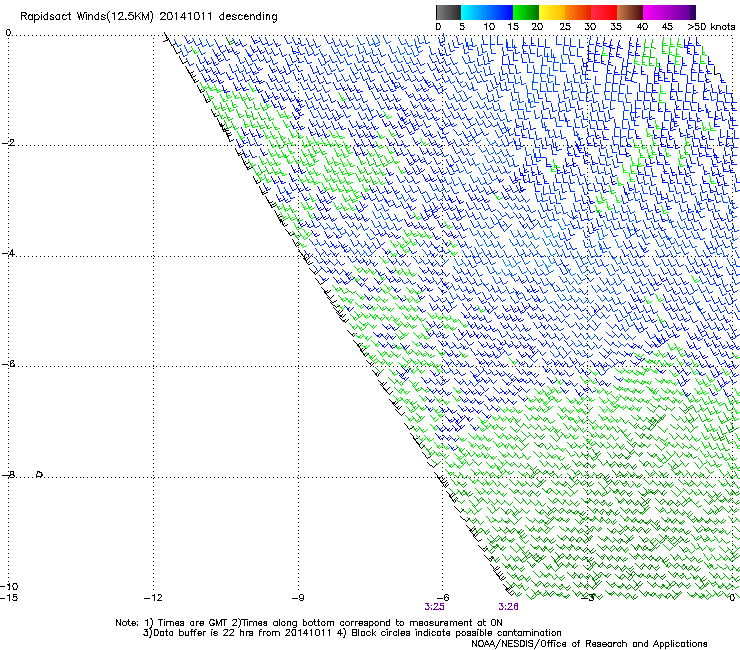The width and height of the screenshot is (740, 650).
Task: Click the gray 0-5 knots legend swatch
Action: (x=448, y=12)
